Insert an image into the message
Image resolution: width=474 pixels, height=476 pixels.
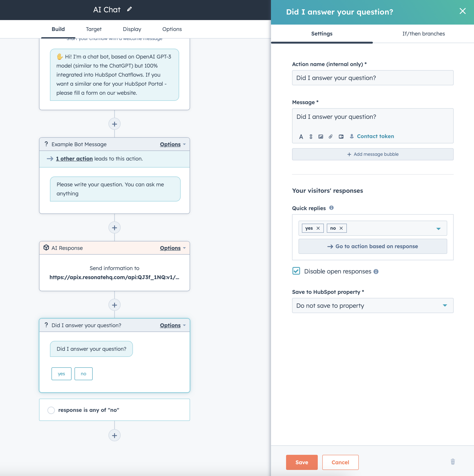coord(321,136)
